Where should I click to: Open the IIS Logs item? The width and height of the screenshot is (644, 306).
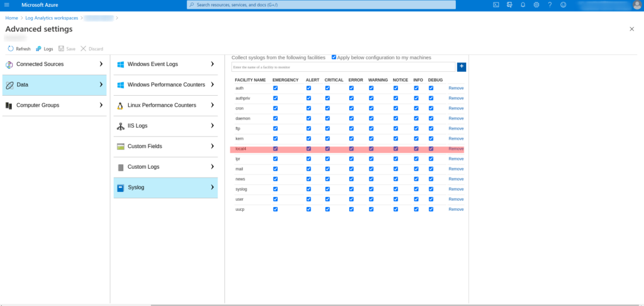coord(165,127)
